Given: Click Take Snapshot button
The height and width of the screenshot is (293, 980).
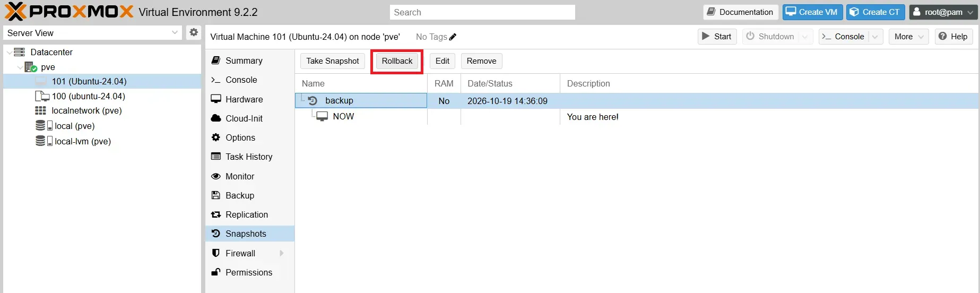Looking at the screenshot, I should pyautogui.click(x=333, y=61).
